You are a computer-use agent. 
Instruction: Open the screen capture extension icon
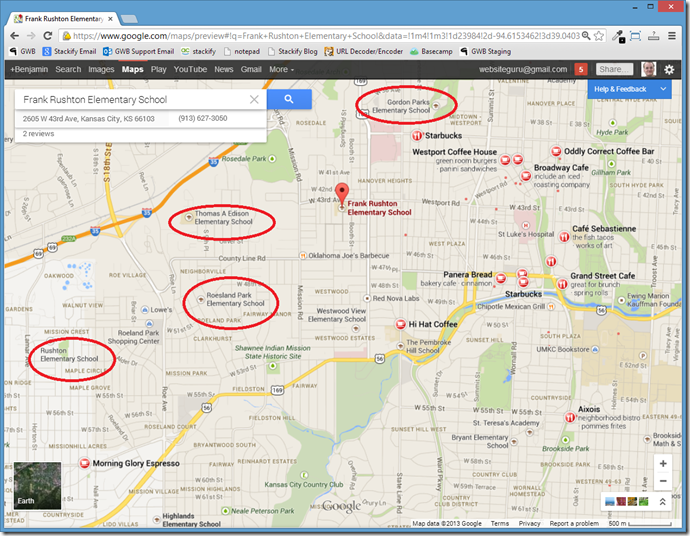635,36
